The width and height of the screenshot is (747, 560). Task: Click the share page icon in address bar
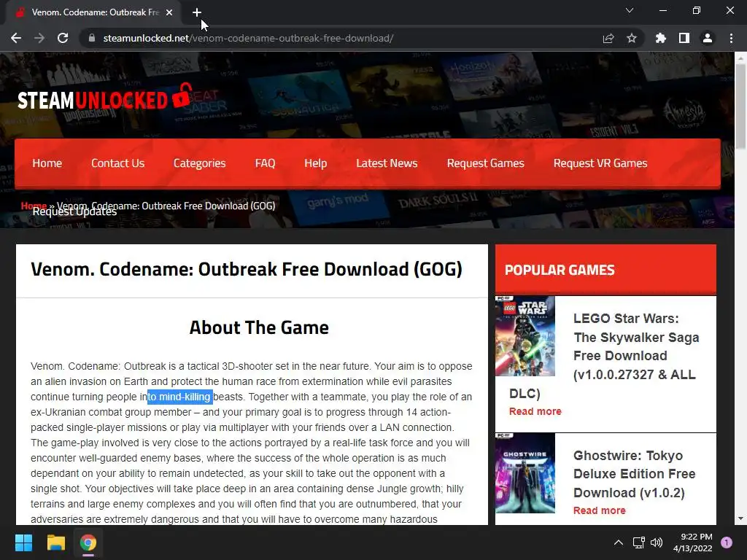[x=608, y=38]
